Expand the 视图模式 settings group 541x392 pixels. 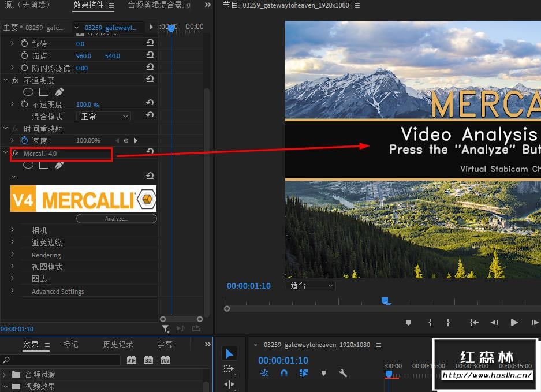pyautogui.click(x=13, y=266)
